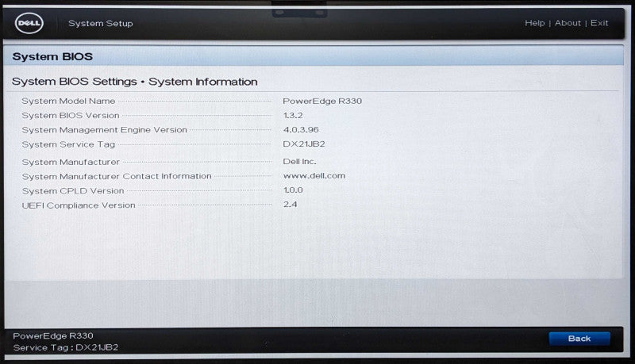Open the About link
Viewport: 635px width, 364px height.
pyautogui.click(x=568, y=23)
